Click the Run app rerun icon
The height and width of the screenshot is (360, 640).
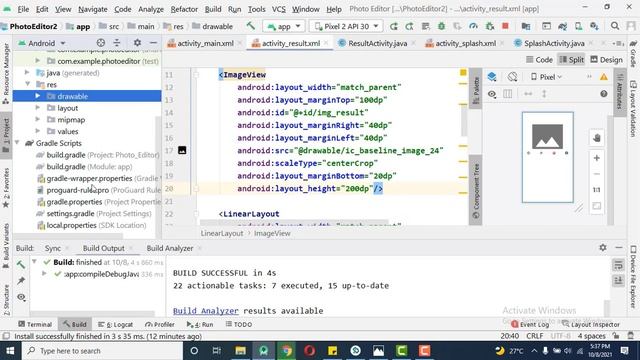coord(393,26)
